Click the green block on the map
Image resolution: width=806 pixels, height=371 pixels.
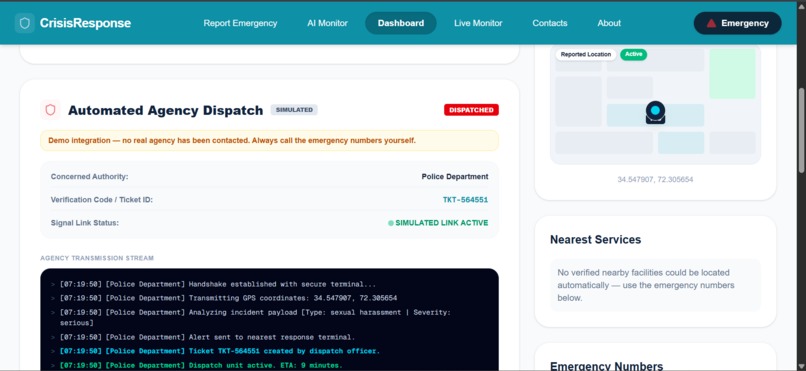click(x=732, y=74)
